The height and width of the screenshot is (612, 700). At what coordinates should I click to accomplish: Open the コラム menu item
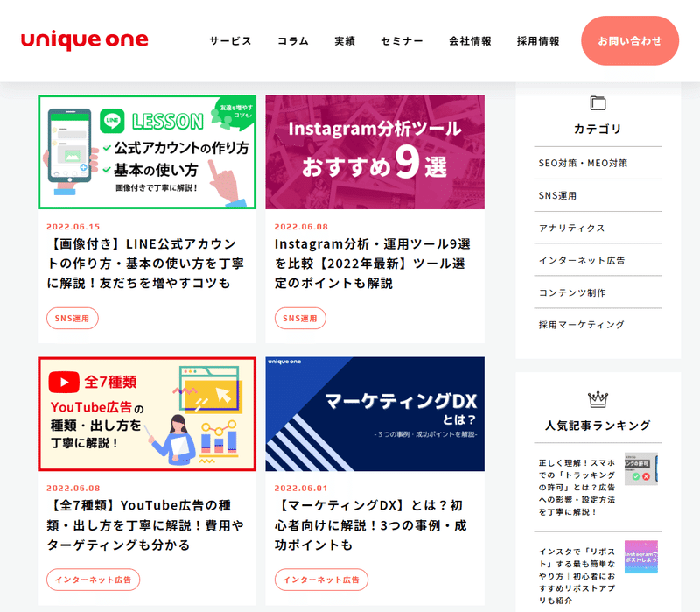(293, 41)
